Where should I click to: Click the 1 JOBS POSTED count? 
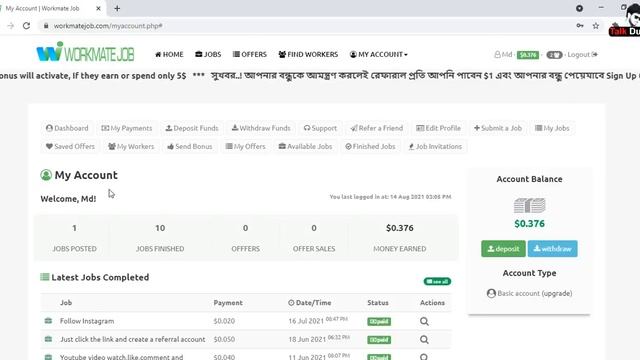(x=74, y=228)
